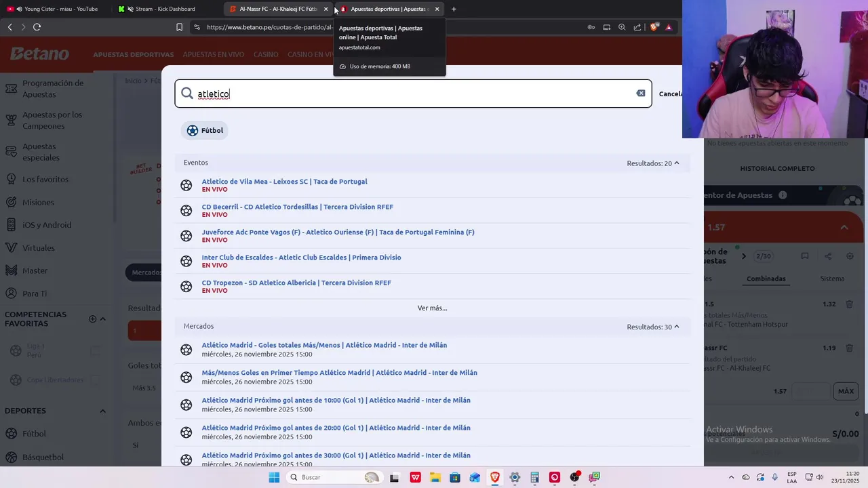The width and height of the screenshot is (868, 488).
Task: Collapse Competencias Favoritas section chevron
Action: 103,319
